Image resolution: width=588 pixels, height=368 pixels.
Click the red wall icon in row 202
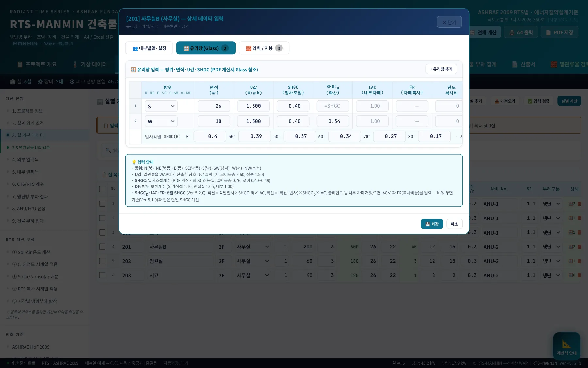580,261
